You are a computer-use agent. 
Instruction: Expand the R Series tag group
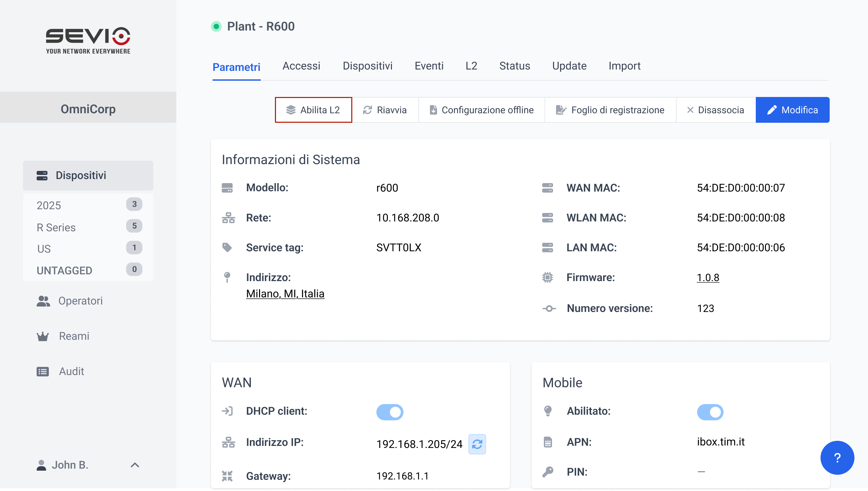pos(56,228)
